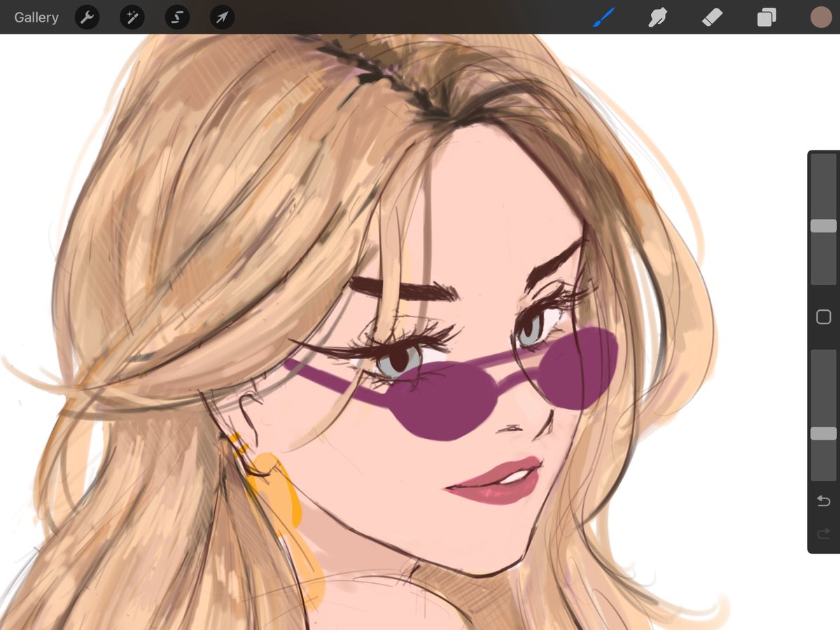Click the brush size slider handle

pos(823,225)
